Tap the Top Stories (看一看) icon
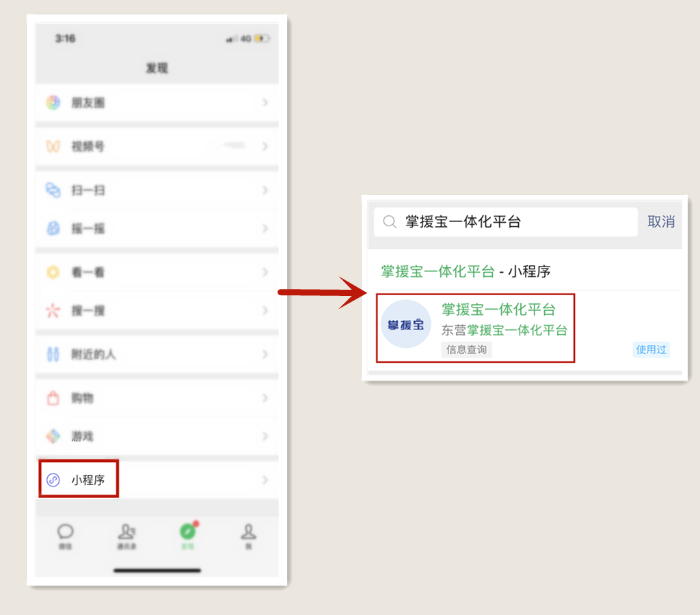The width and height of the screenshot is (700, 615). (53, 272)
